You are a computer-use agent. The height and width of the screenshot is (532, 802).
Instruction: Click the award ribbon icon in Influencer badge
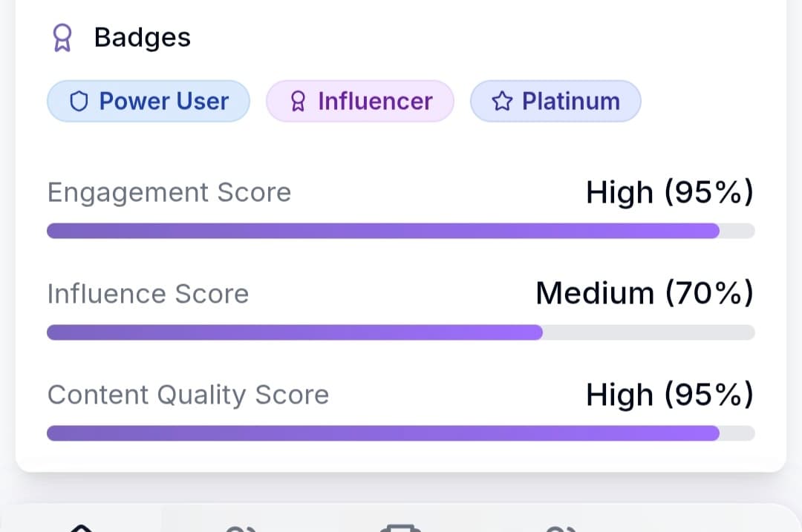[x=298, y=102]
